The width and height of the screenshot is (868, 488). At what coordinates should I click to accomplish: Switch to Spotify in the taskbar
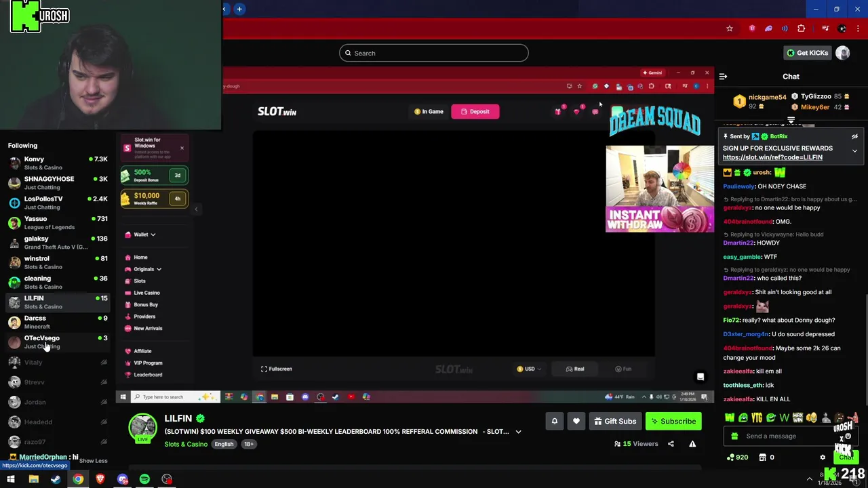coord(144,479)
